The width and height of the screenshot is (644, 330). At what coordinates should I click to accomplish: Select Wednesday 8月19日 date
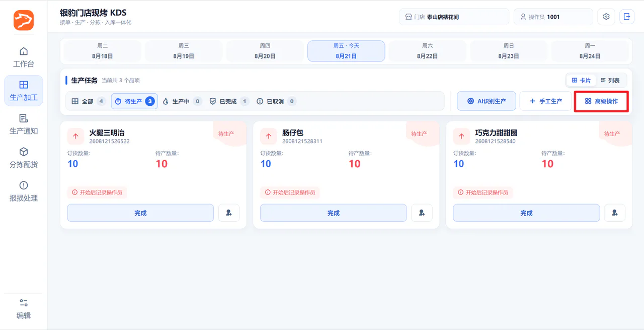(184, 51)
